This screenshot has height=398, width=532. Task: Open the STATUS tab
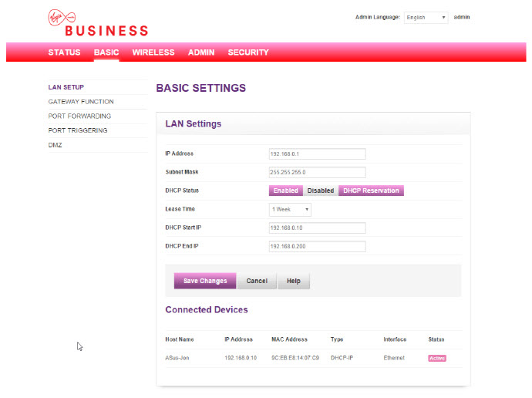64,52
